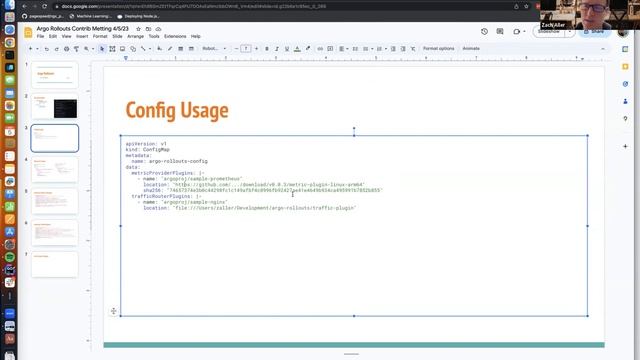Viewport: 640px width, 360px height.
Task: Click the insert link icon
Action: [x=320, y=49]
